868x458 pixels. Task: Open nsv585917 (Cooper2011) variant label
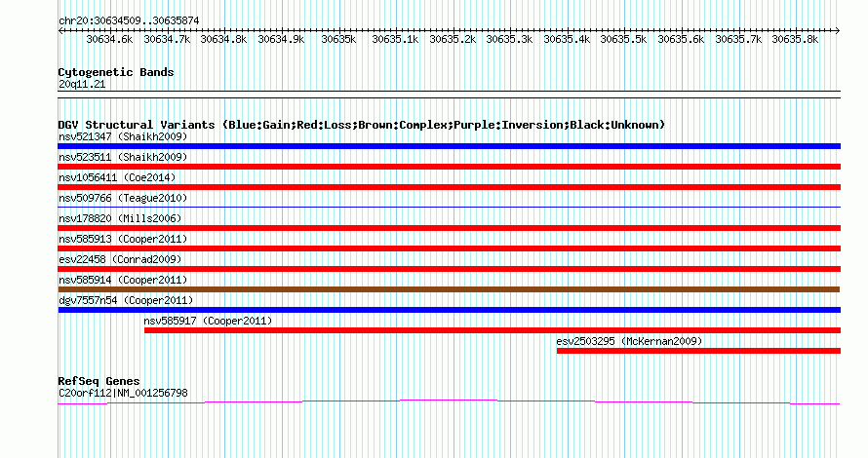coord(208,321)
